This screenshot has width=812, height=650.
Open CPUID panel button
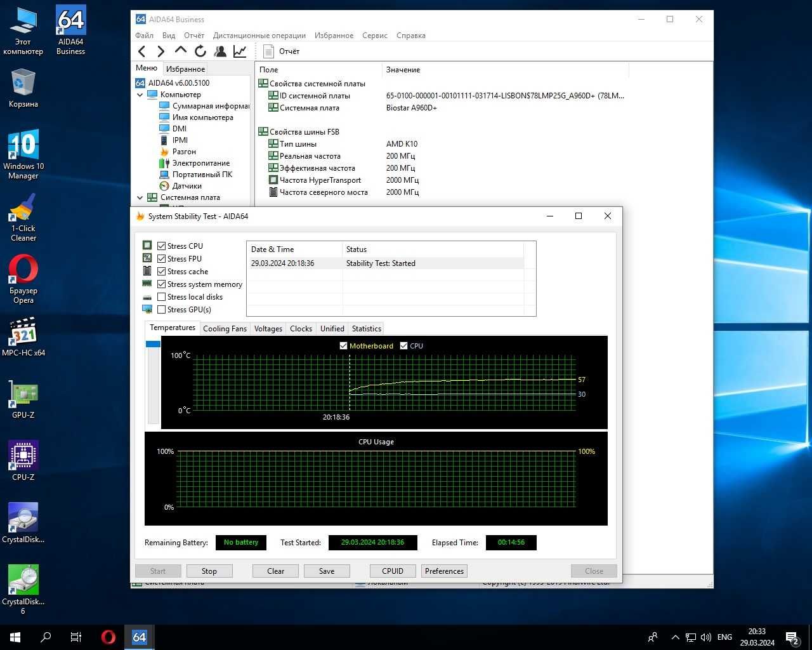[x=393, y=571]
